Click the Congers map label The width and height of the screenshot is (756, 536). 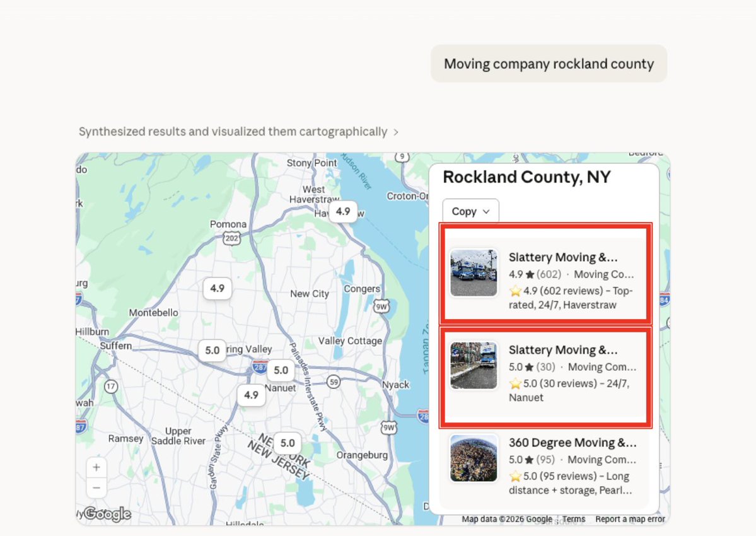pos(362,289)
